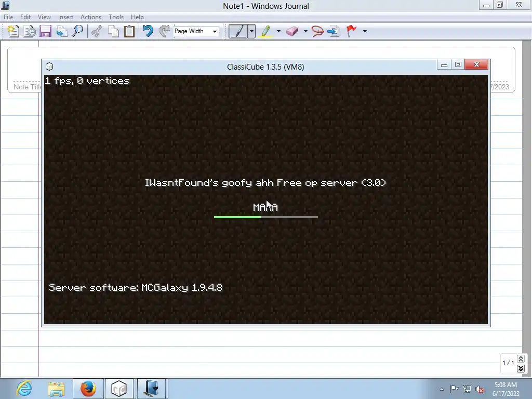
Task: Close the ClassiCube window
Action: (x=476, y=64)
